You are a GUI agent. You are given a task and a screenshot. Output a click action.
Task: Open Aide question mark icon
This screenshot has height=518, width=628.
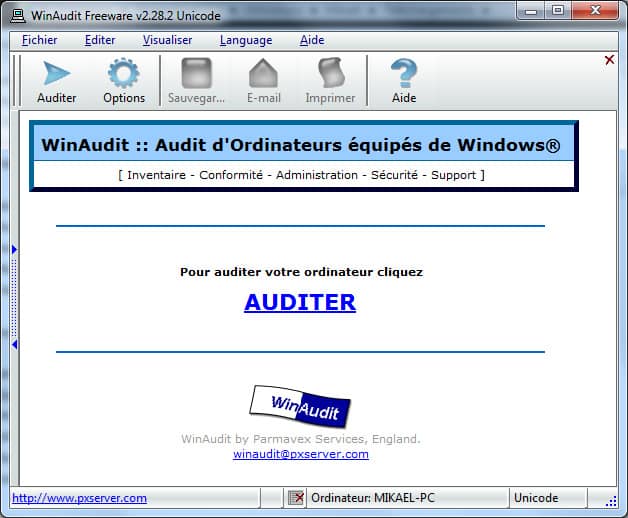(404, 73)
